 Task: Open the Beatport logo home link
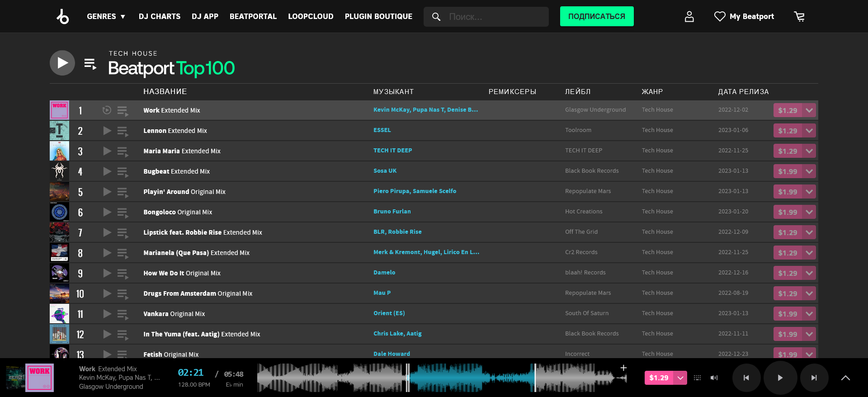tap(62, 16)
